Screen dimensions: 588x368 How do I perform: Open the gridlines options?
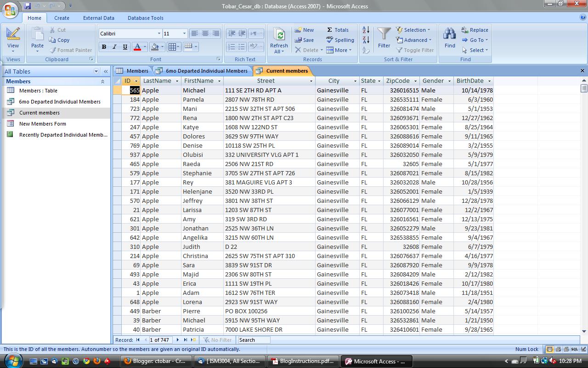(x=174, y=47)
